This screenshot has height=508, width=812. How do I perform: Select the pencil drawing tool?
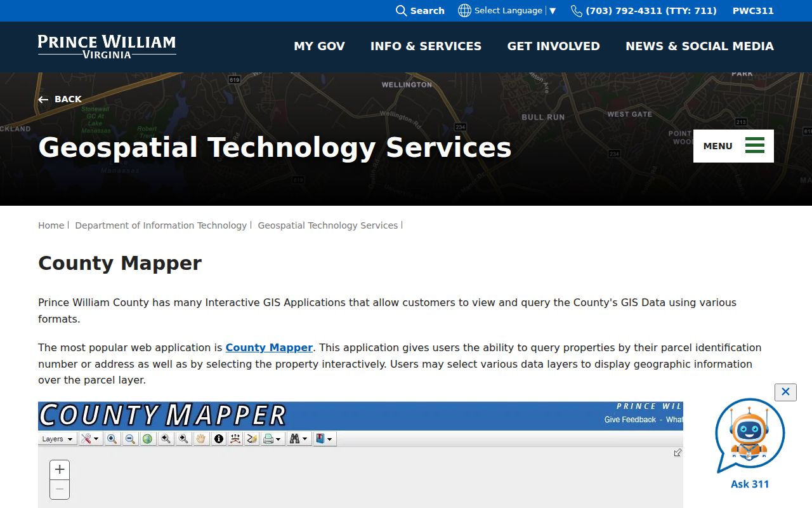[x=252, y=439]
